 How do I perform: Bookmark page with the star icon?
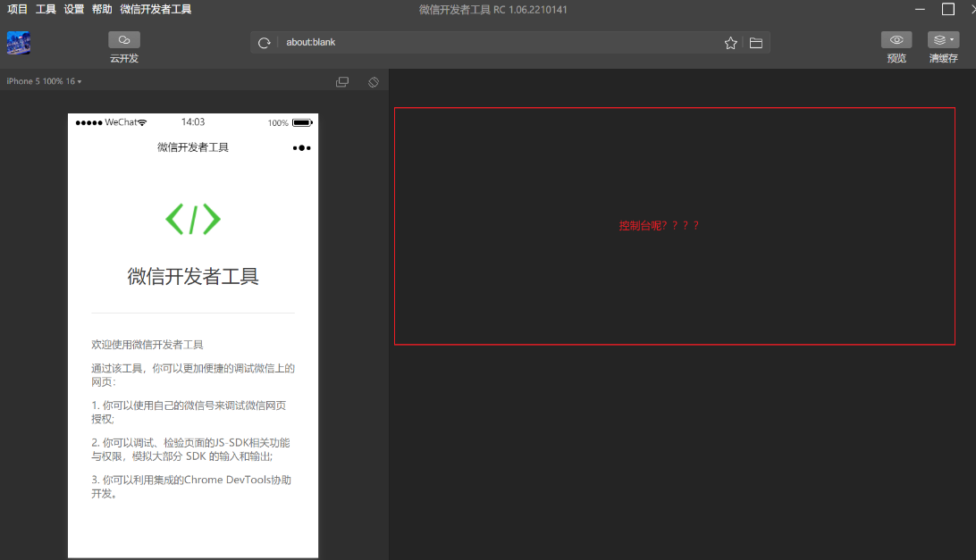pyautogui.click(x=731, y=43)
